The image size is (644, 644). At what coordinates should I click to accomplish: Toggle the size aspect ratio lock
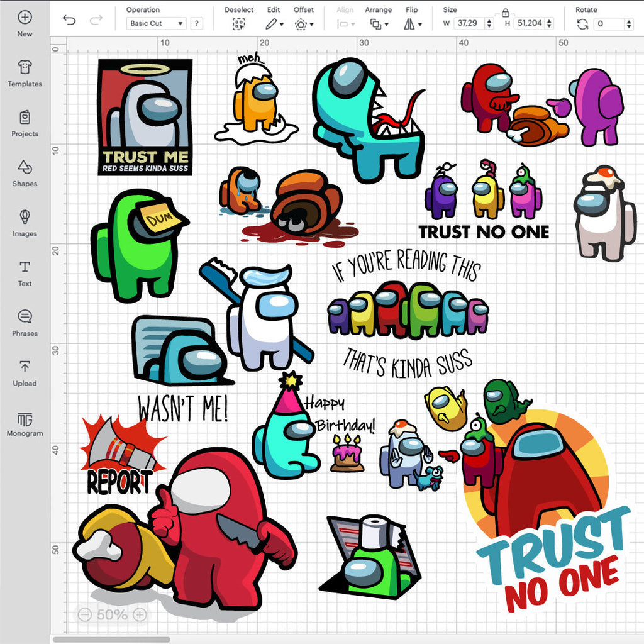[505, 13]
